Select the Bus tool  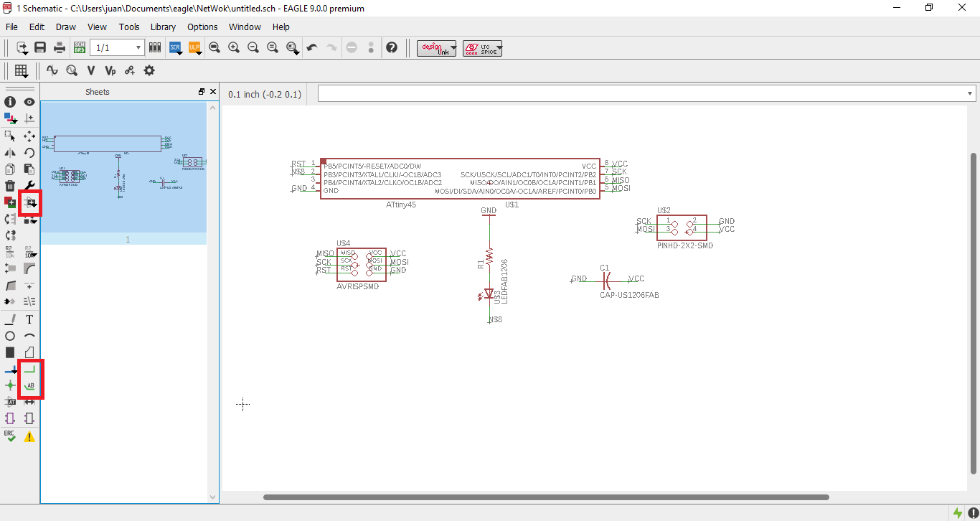point(10,370)
